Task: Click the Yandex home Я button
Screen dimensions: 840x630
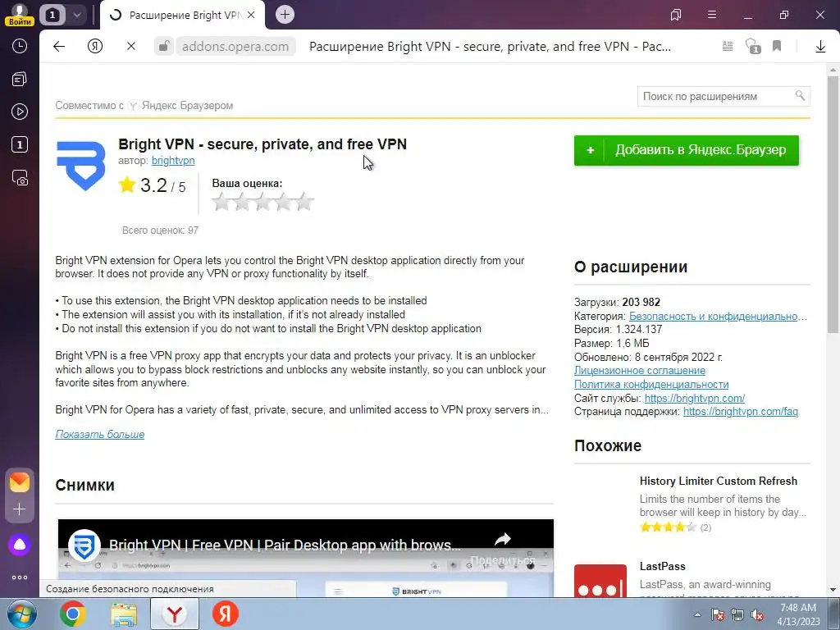Action: [x=95, y=47]
